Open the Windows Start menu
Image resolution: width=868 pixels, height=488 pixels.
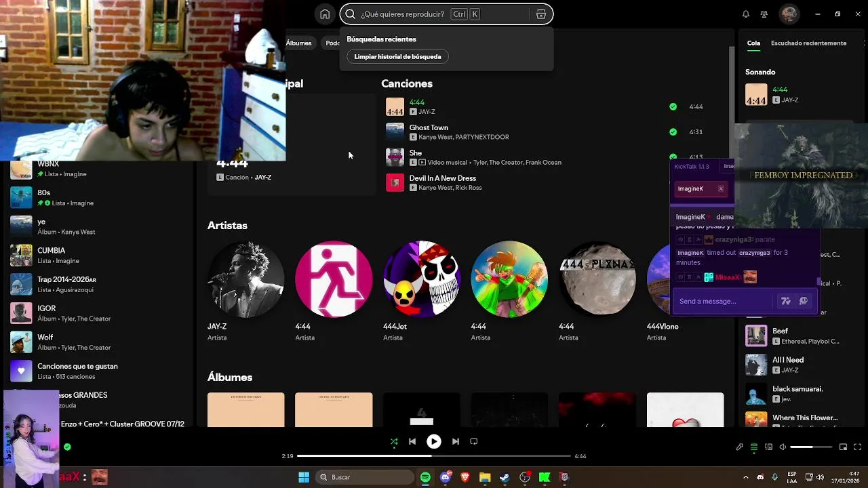(x=304, y=477)
